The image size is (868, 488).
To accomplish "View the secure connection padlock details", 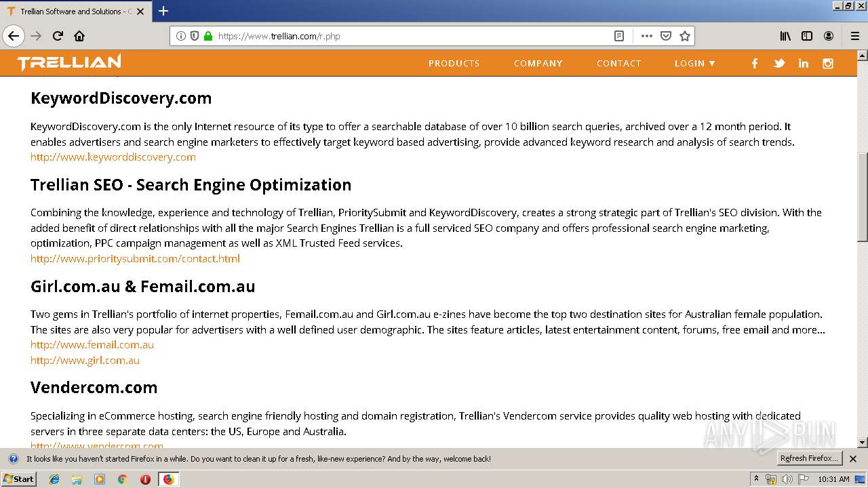I will coord(208,36).
